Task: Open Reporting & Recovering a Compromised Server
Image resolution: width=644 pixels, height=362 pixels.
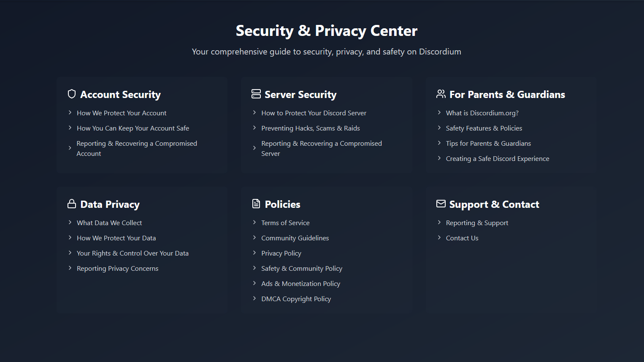Action: point(322,149)
